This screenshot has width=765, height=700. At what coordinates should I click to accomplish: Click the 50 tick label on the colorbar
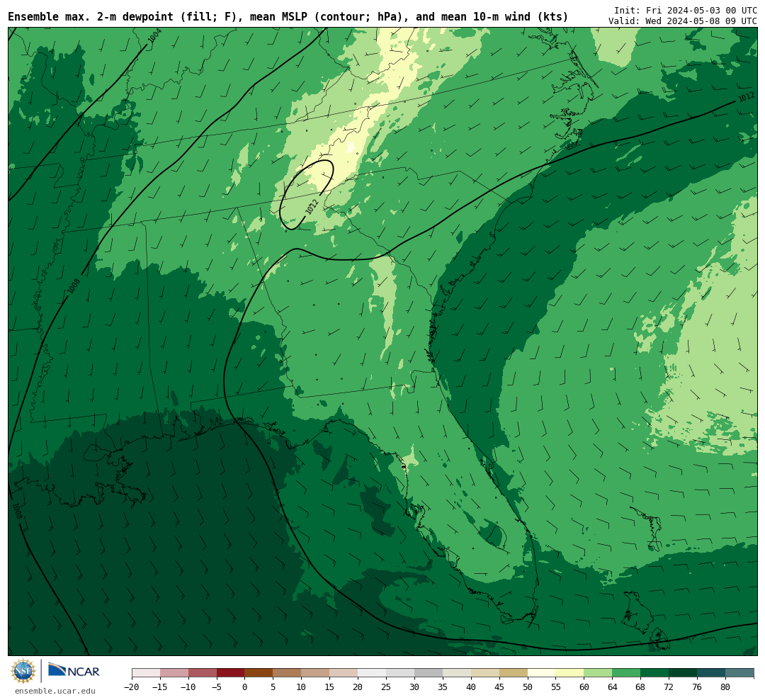[x=528, y=687]
